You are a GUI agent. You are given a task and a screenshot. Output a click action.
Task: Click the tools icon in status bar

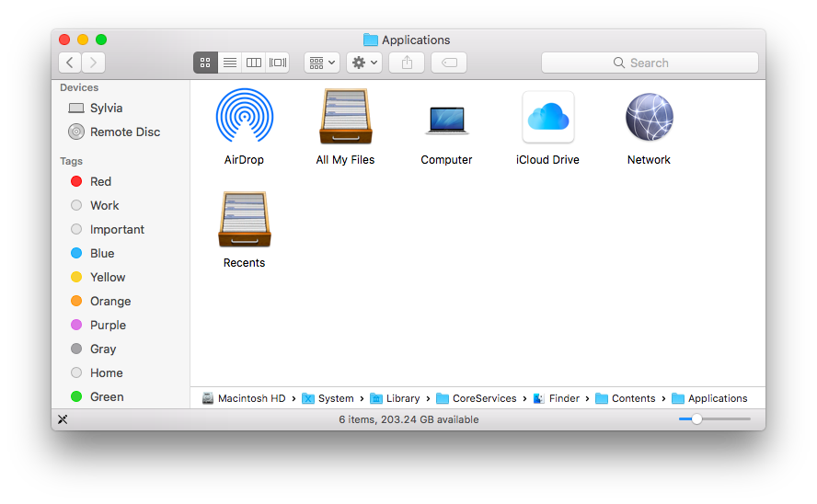[x=63, y=419]
